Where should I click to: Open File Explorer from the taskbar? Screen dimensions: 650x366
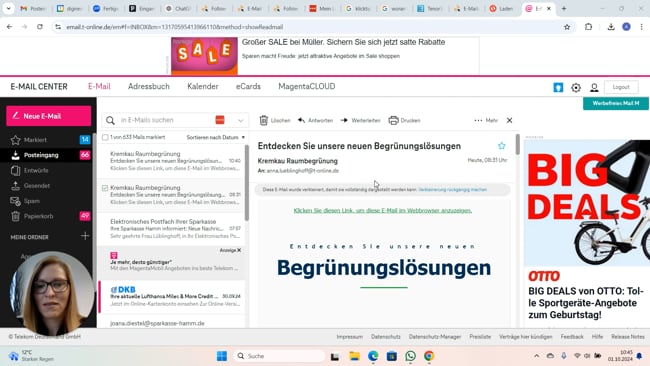pos(354,356)
